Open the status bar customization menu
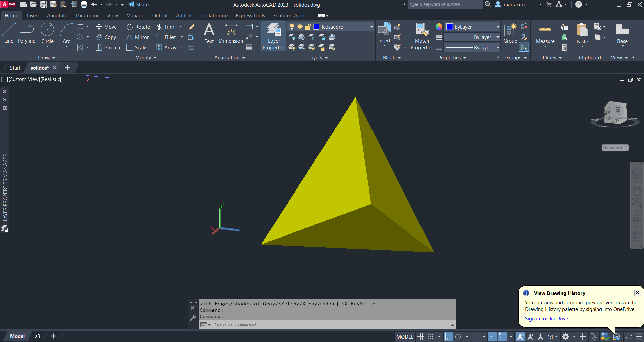The width and height of the screenshot is (644, 342). click(639, 337)
